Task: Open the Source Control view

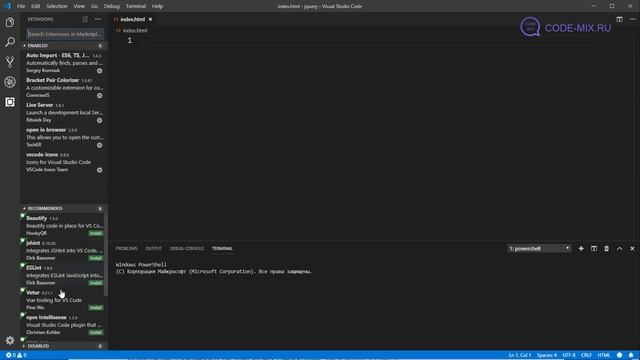Action: (10, 62)
